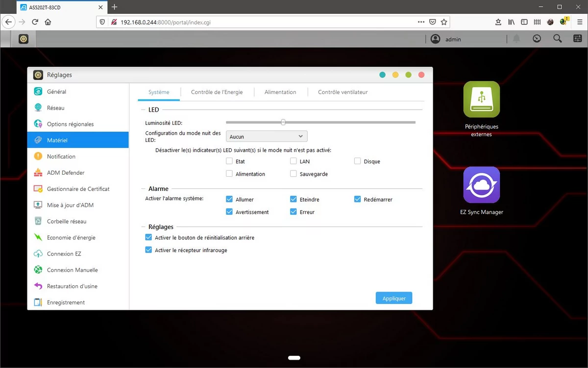This screenshot has height=368, width=588.
Task: Open ADM notifications bell icon
Action: [x=516, y=39]
